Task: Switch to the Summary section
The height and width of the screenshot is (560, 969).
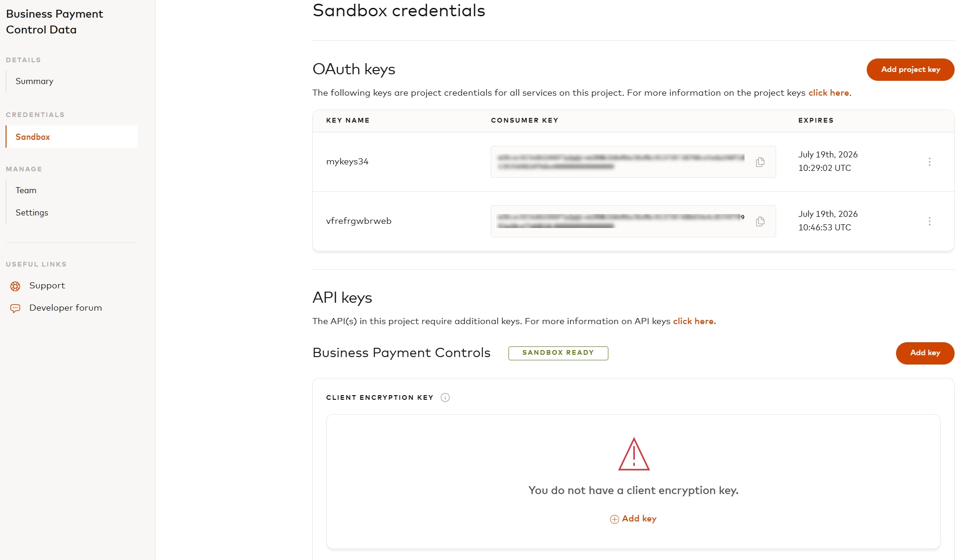Action: click(34, 81)
